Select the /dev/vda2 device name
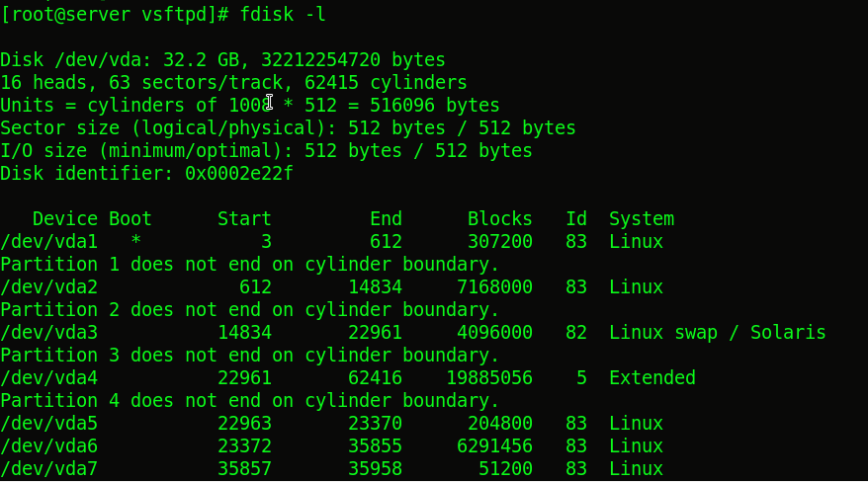Screen dimensions: 868x482 pos(48,287)
